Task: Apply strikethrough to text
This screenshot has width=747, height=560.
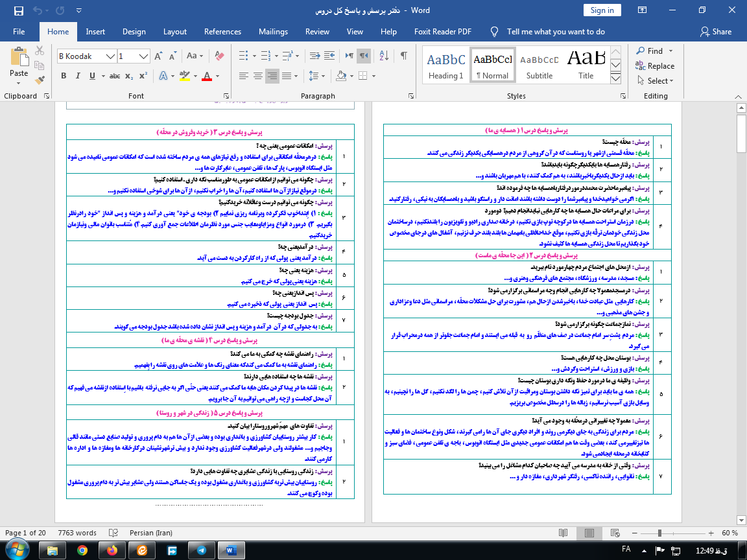Action: pyautogui.click(x=114, y=76)
